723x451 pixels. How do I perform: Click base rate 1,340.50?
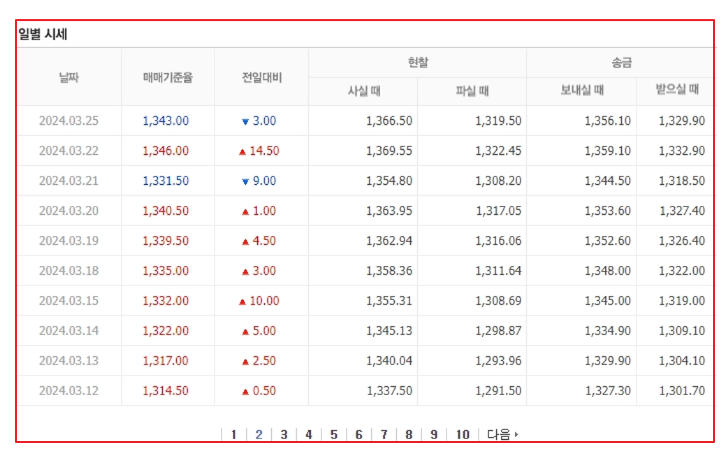(x=166, y=211)
